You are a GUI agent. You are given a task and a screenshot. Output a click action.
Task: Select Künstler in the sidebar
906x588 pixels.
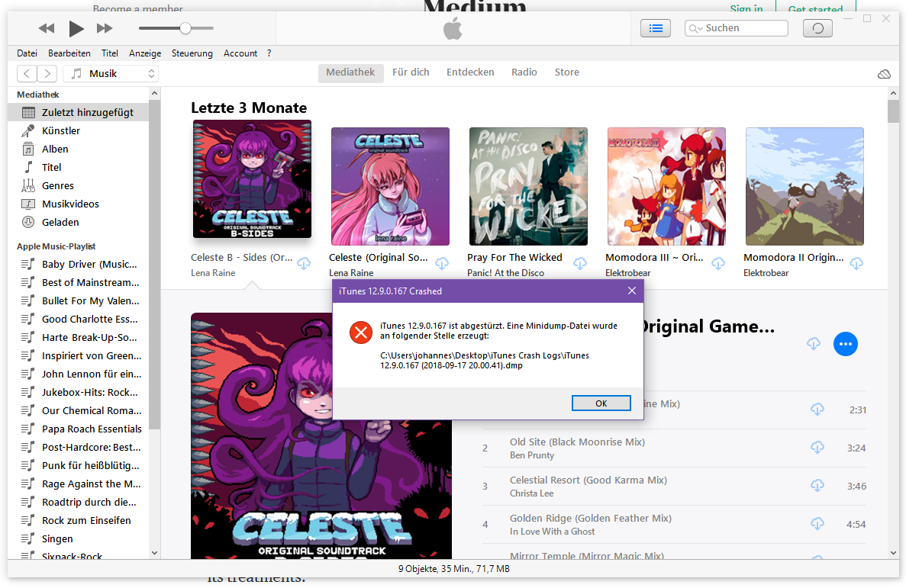tap(61, 130)
